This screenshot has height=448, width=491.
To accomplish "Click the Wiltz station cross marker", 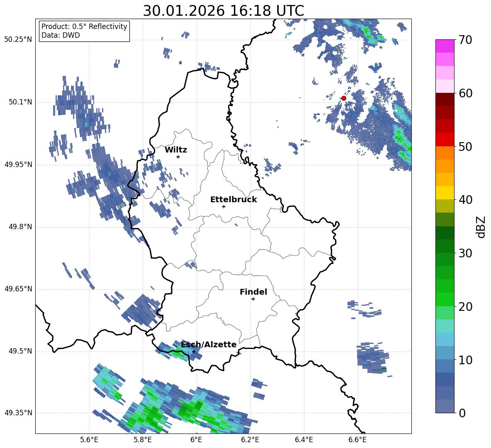I will [x=178, y=157].
